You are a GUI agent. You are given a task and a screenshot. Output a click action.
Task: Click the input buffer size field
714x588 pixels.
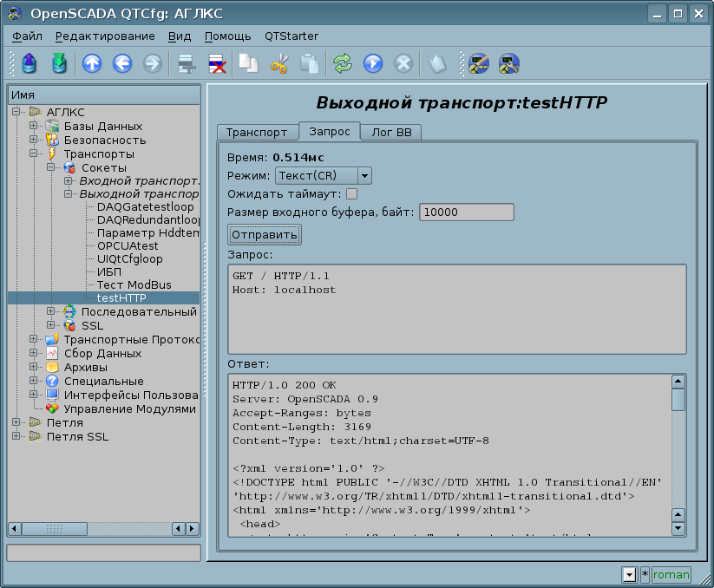(x=466, y=212)
